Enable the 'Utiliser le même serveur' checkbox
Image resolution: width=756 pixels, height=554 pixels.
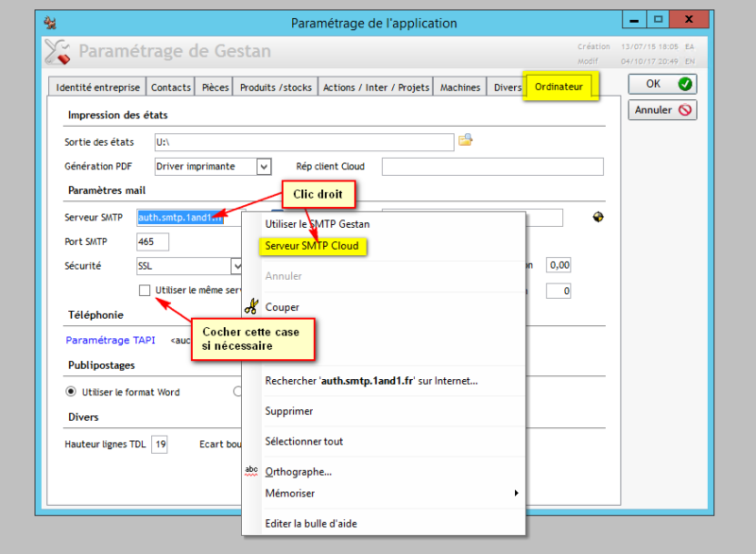pos(145,290)
